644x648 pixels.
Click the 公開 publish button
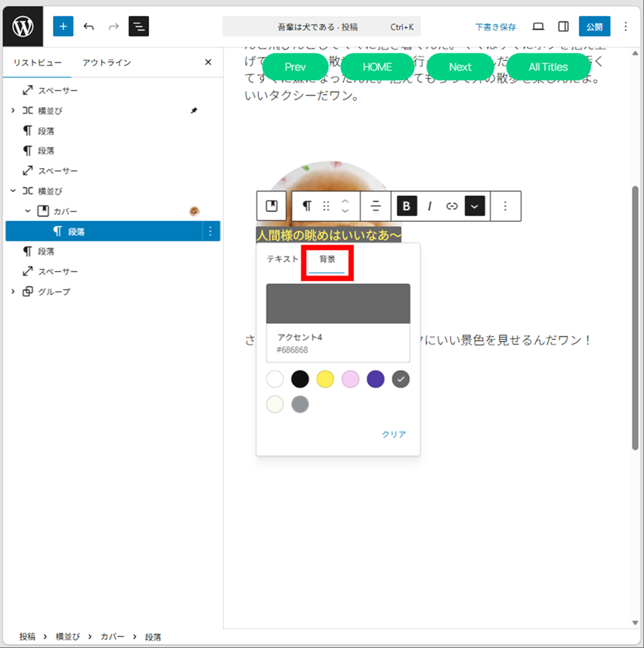point(594,27)
